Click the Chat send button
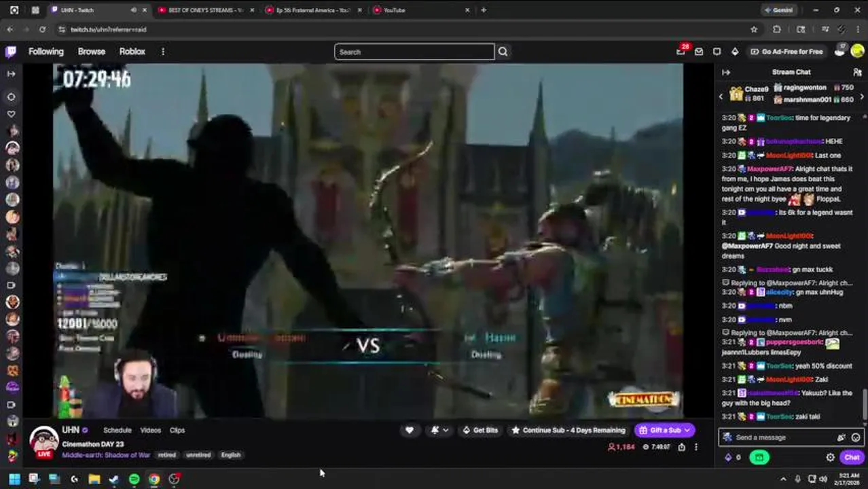The height and width of the screenshot is (489, 868). tap(852, 458)
